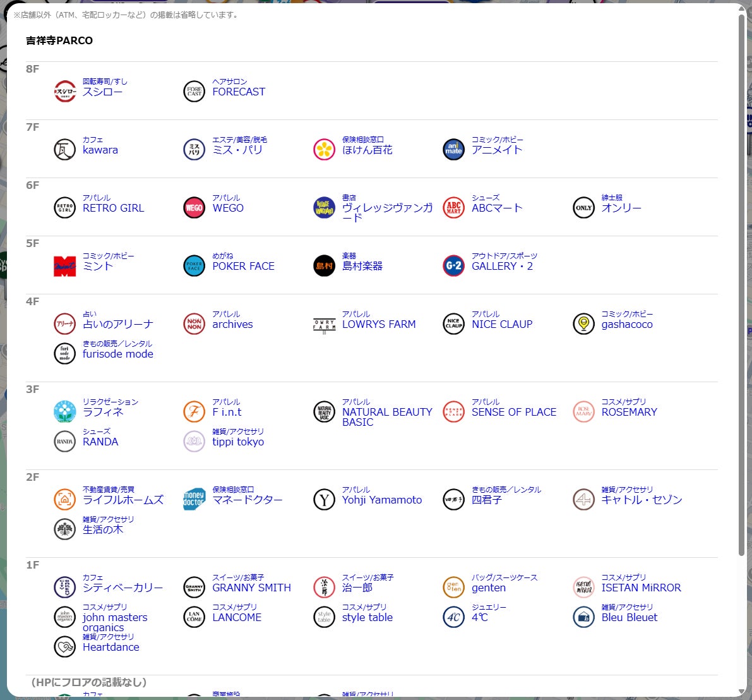Click the red ミント logo icon
The image size is (752, 700).
coord(65,265)
